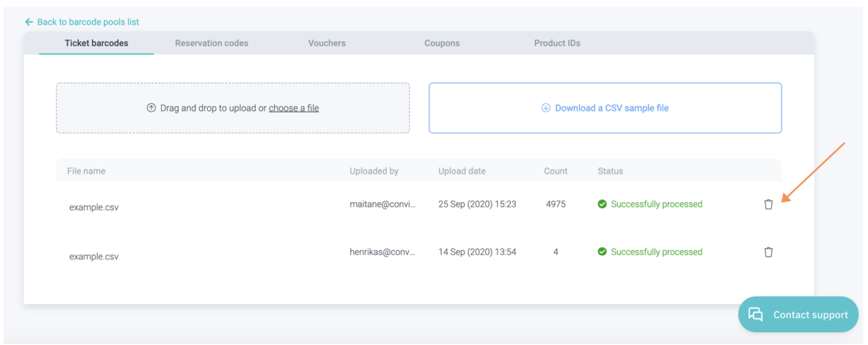This screenshot has width=868, height=345.
Task: Click the Upload date column header
Action: [462, 171]
